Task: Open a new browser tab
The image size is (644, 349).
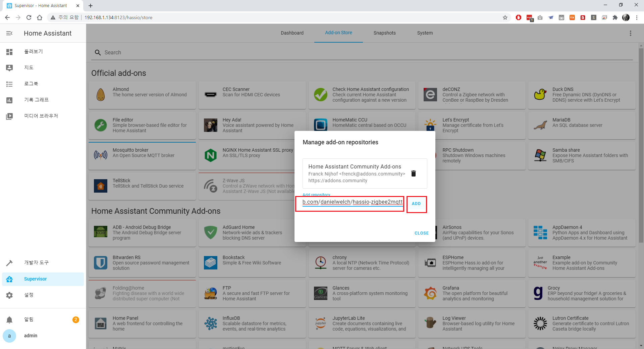Action: pyautogui.click(x=91, y=6)
